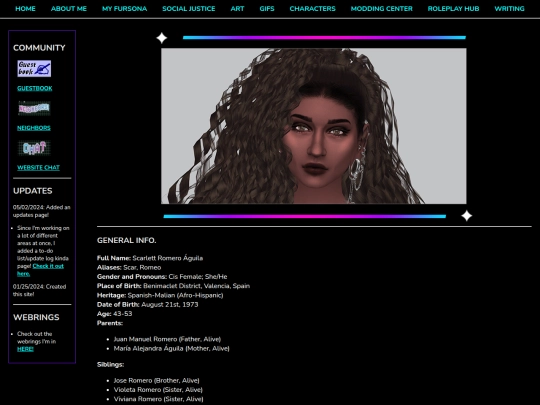
Task: Open MY FURSONA in navigation
Action: coord(124,9)
